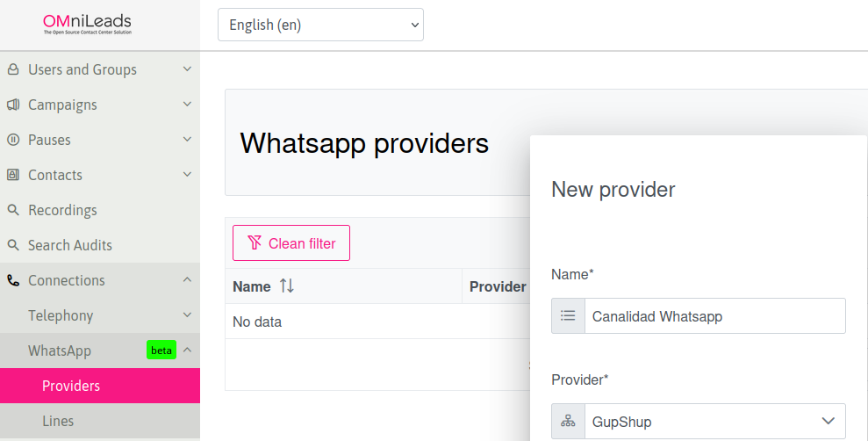The image size is (868, 441).
Task: Click the Connections phone icon
Action: pos(13,280)
